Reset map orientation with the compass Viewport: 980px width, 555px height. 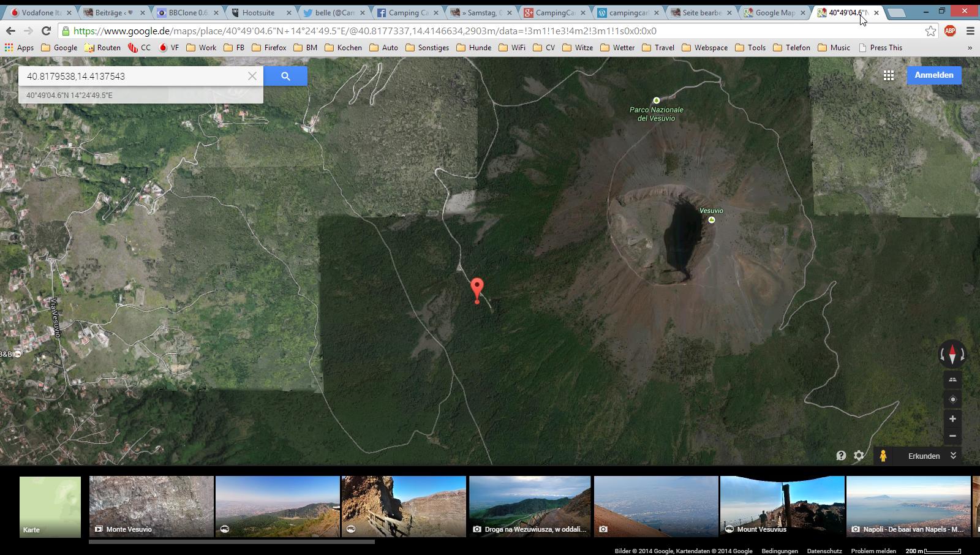point(952,354)
